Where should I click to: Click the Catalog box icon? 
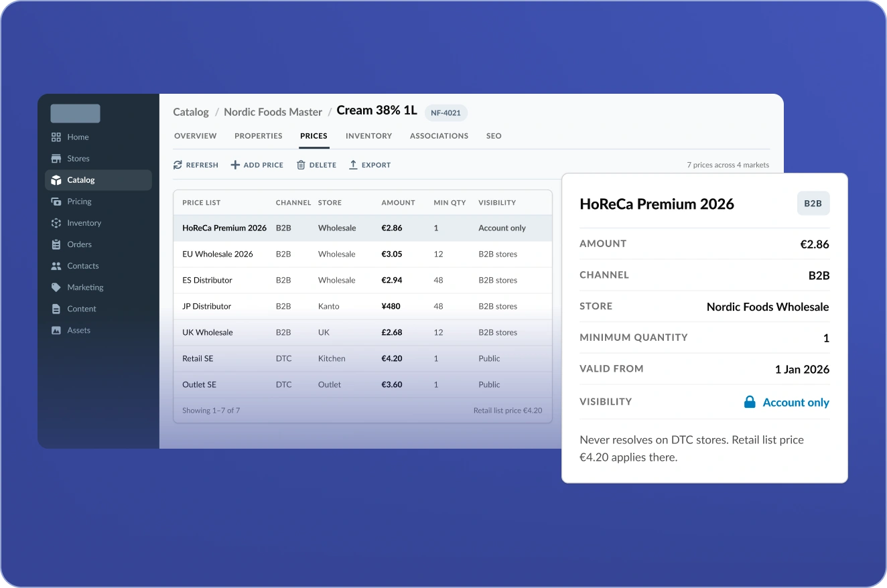(x=56, y=180)
